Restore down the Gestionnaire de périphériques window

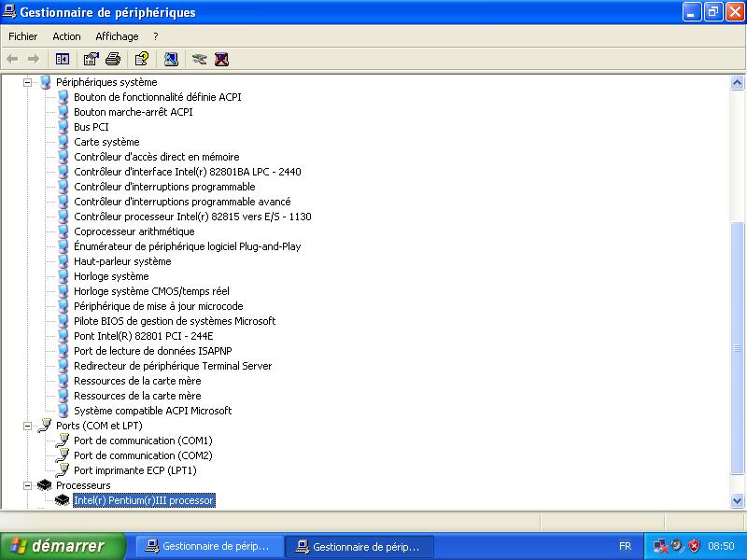713,12
